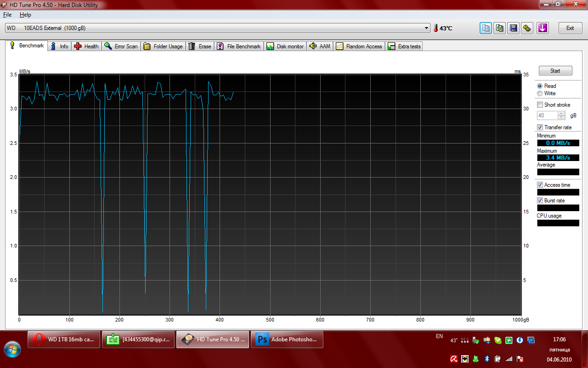This screenshot has width=588, height=368.
Task: Click the thermometer temperature icon
Action: pyautogui.click(x=435, y=28)
